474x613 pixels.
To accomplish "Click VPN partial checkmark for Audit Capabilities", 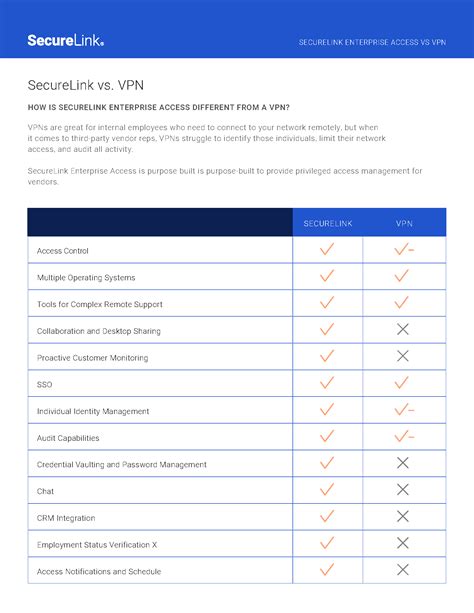I will coord(404,436).
